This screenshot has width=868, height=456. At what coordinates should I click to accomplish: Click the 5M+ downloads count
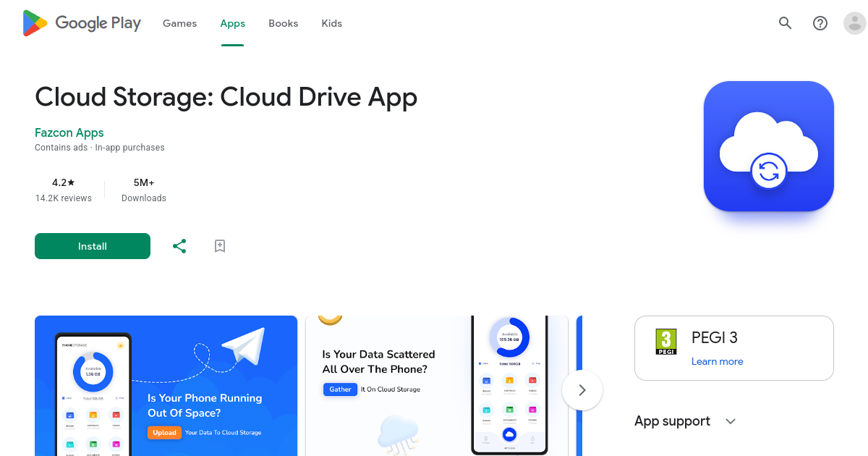click(144, 182)
